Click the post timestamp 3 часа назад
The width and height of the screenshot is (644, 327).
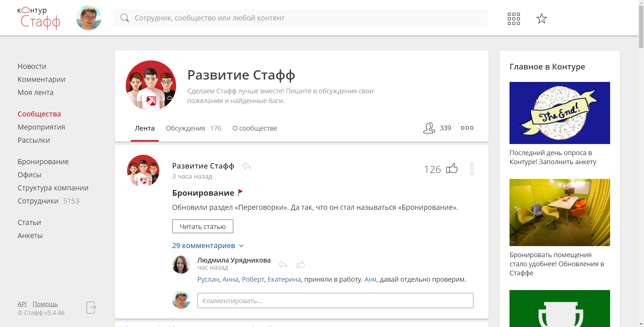[192, 176]
